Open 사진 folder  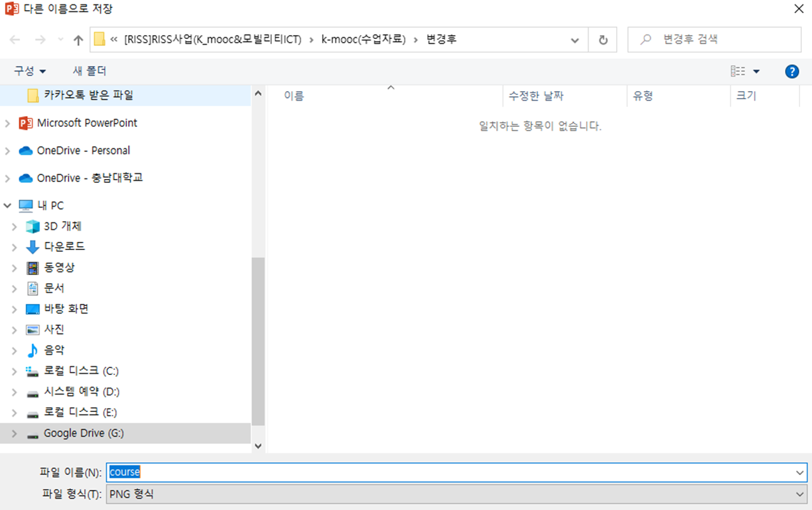click(54, 330)
